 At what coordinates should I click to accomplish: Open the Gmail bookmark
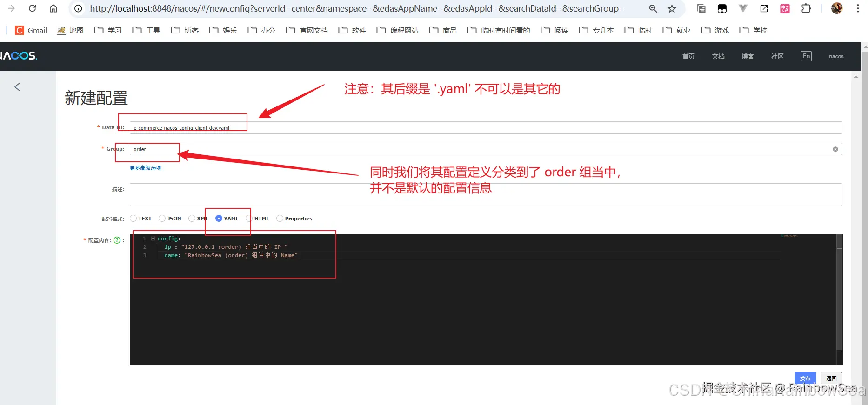click(31, 30)
